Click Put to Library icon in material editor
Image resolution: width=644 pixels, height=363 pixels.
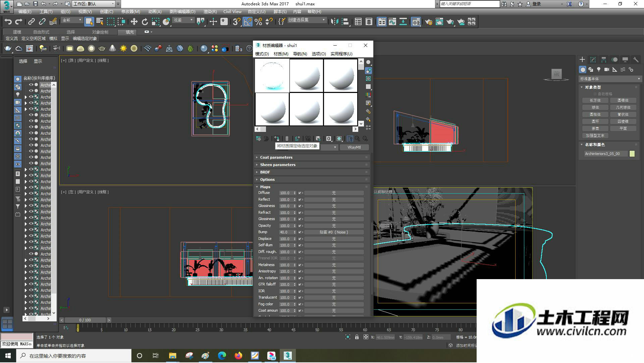click(x=318, y=139)
